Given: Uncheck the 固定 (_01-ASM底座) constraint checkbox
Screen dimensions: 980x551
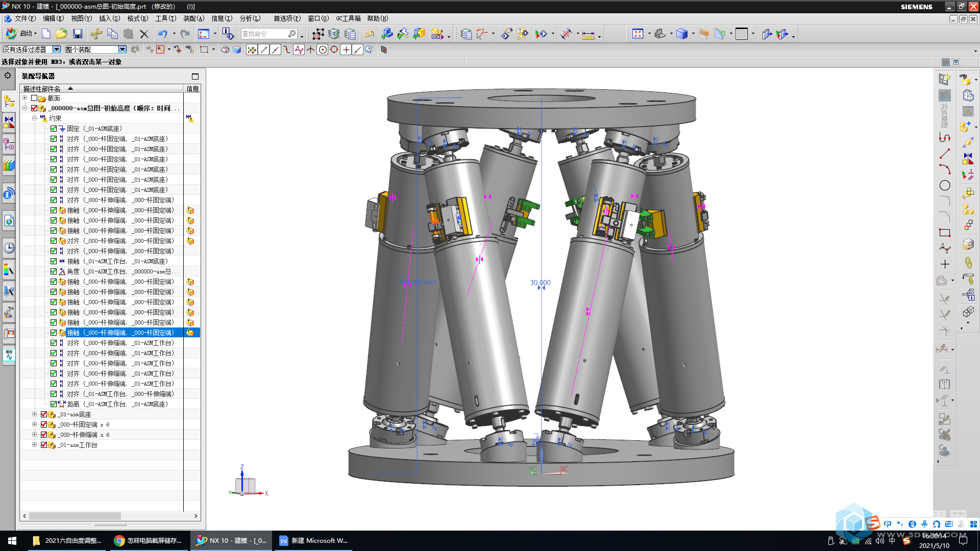Looking at the screenshot, I should [x=54, y=129].
